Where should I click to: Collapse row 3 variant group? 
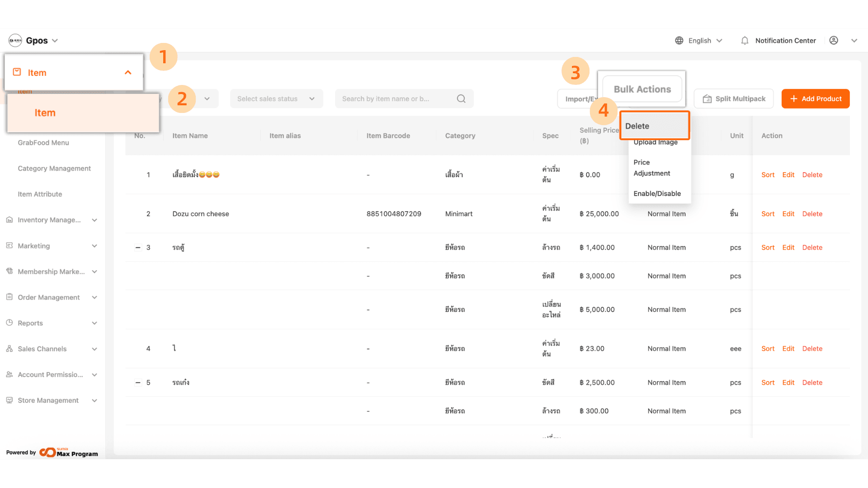pos(138,248)
